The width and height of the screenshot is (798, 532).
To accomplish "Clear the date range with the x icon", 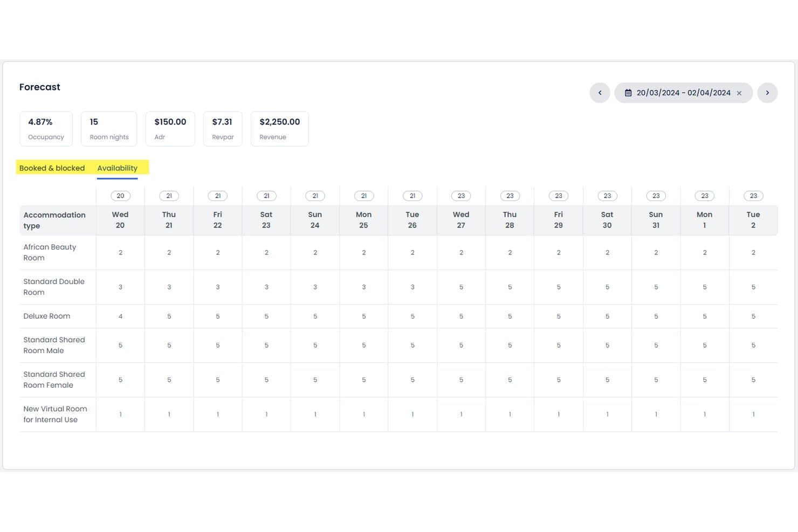I will pyautogui.click(x=739, y=93).
